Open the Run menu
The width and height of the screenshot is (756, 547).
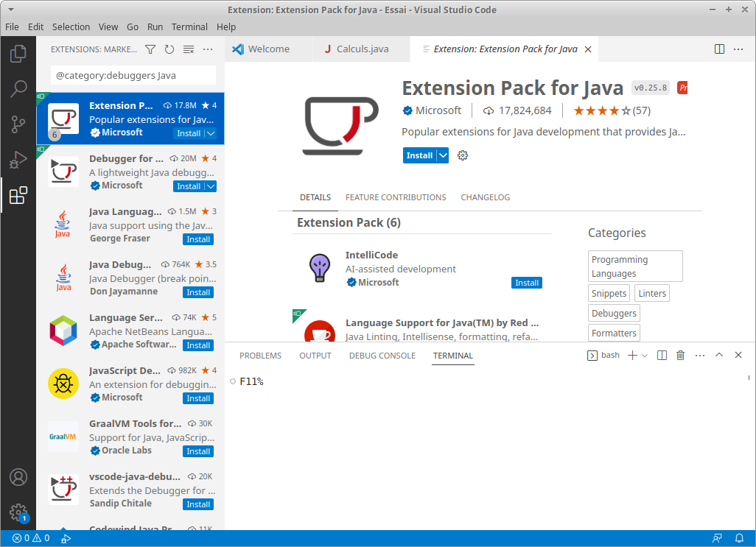coord(155,27)
